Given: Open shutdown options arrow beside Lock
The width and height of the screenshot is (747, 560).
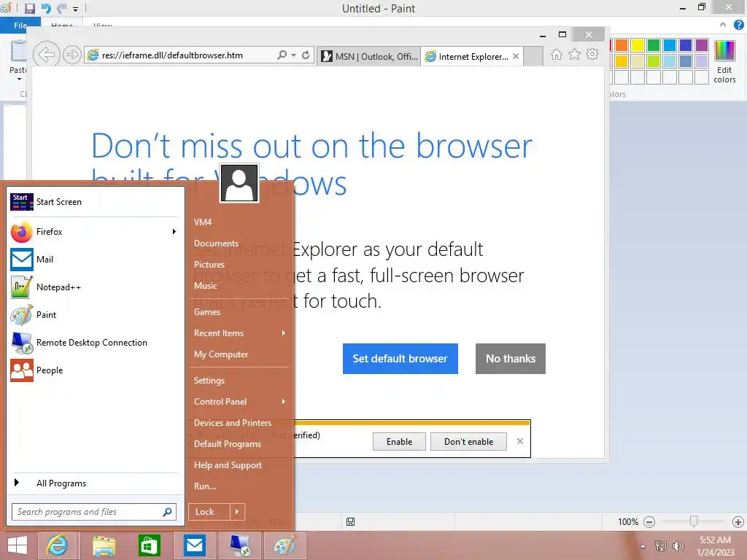Looking at the screenshot, I should 237,512.
